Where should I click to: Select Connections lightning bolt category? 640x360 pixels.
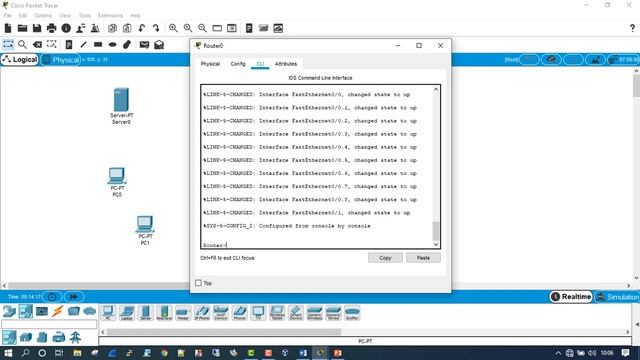58,311
